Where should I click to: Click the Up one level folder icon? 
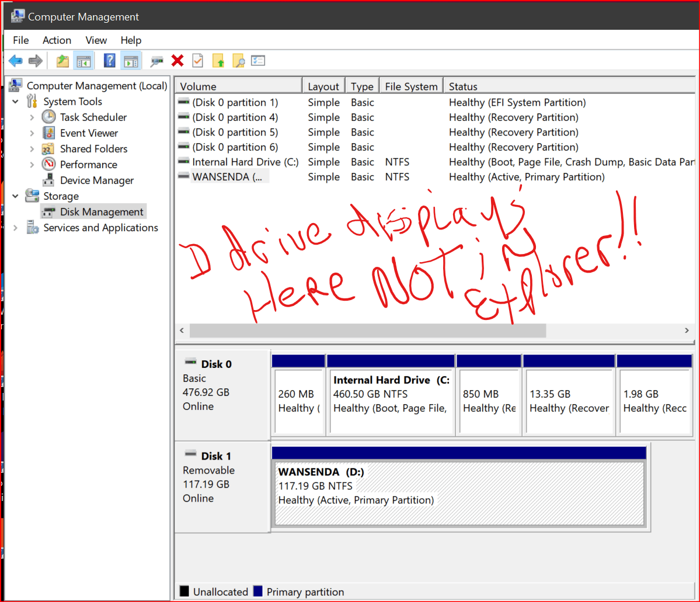click(62, 61)
